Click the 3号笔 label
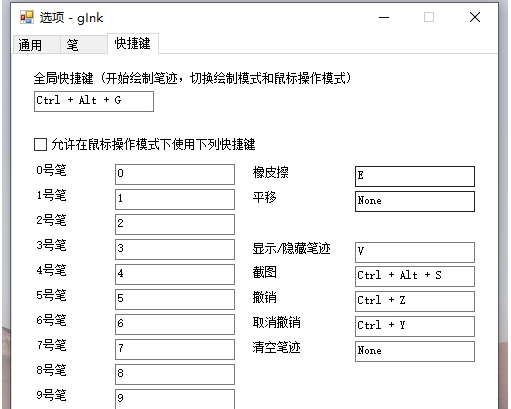 click(51, 245)
